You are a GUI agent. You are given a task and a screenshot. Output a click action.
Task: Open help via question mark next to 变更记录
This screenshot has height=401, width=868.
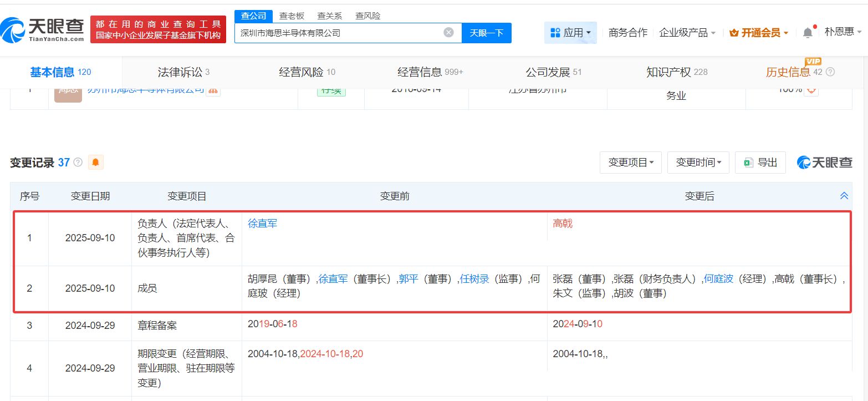(77, 162)
